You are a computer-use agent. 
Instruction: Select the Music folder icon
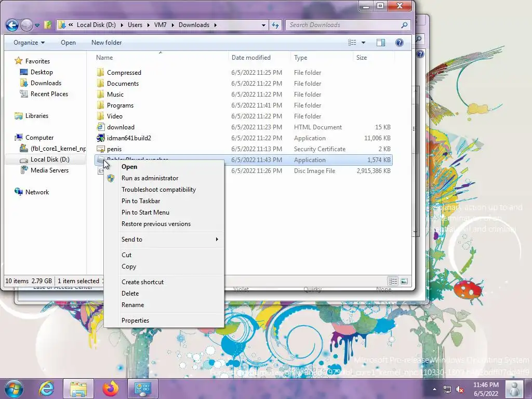click(100, 94)
